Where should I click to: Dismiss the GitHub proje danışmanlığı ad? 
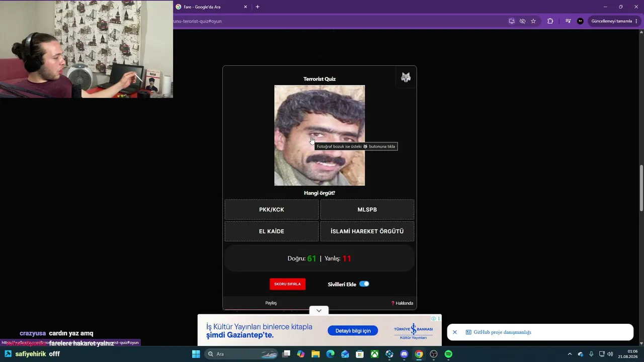[455, 332]
